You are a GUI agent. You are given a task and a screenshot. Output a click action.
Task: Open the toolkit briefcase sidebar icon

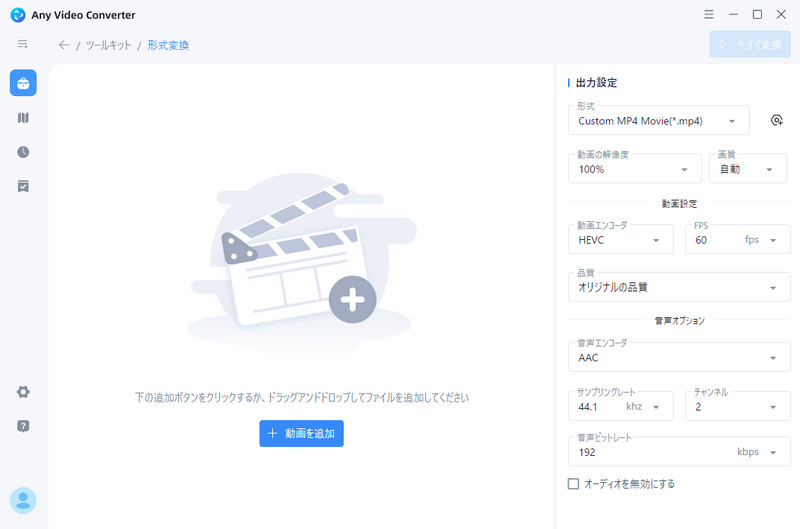23,83
